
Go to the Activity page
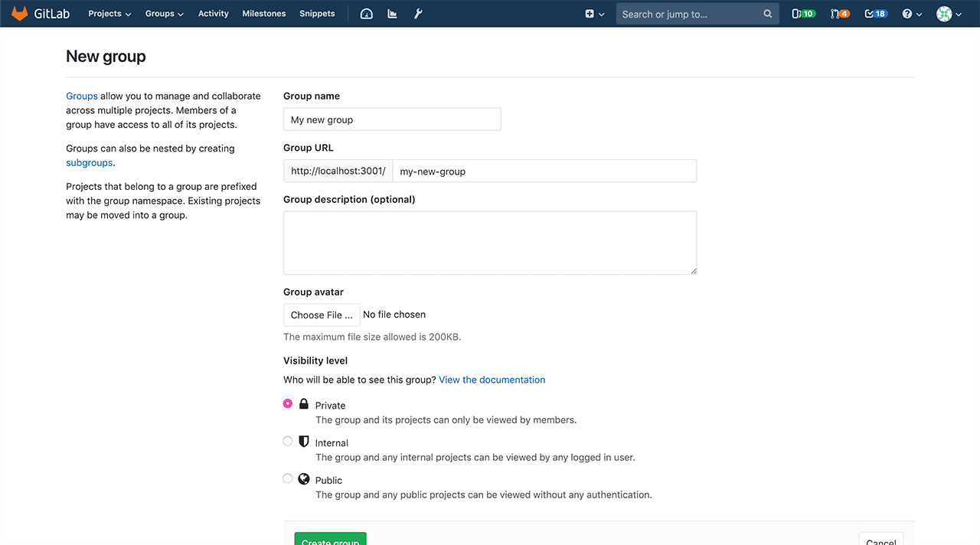click(213, 14)
